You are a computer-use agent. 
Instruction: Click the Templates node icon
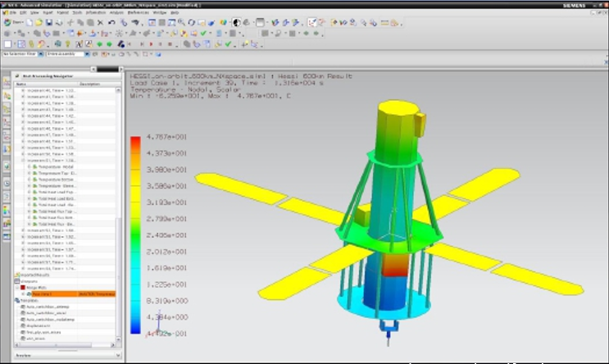(x=17, y=300)
